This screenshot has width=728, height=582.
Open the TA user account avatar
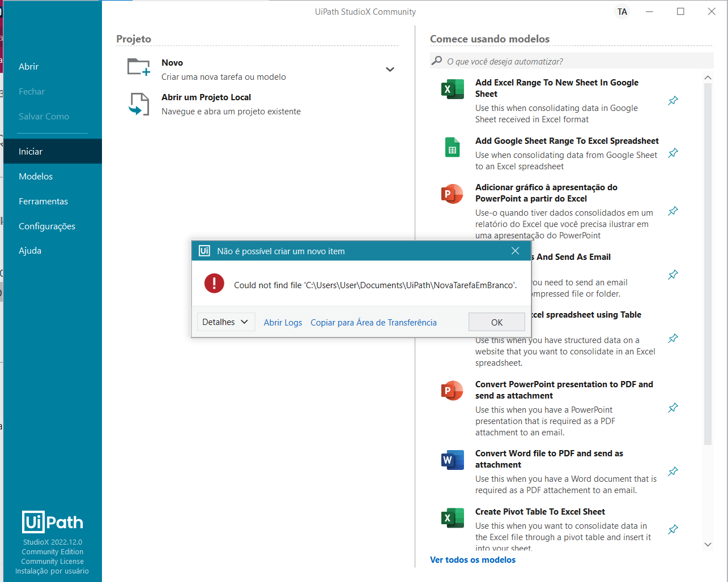tap(622, 12)
